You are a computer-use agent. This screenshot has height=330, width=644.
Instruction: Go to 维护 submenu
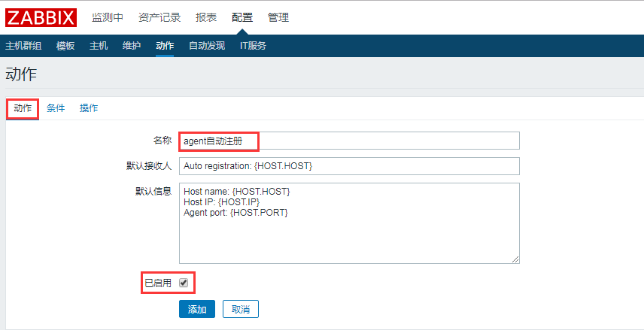coord(132,46)
